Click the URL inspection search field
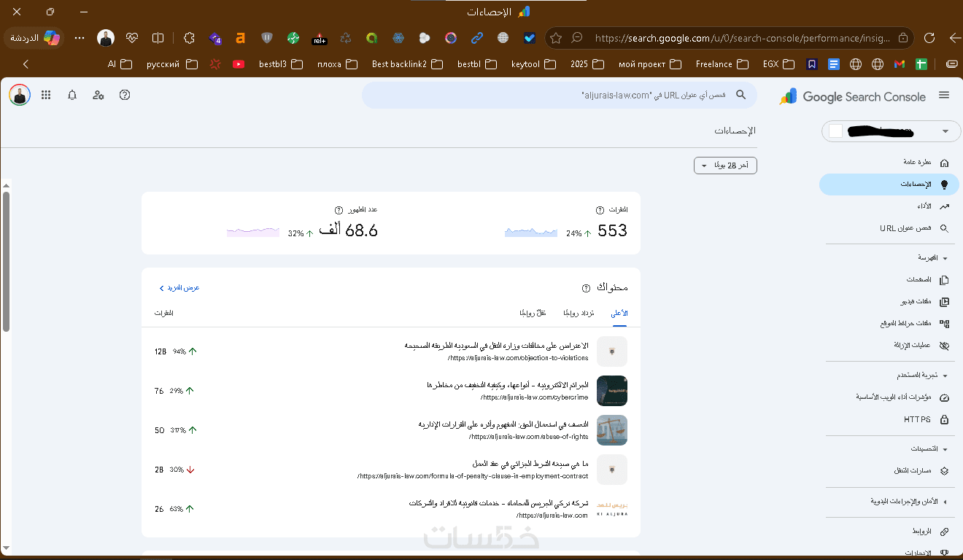The image size is (963, 560). tap(560, 95)
